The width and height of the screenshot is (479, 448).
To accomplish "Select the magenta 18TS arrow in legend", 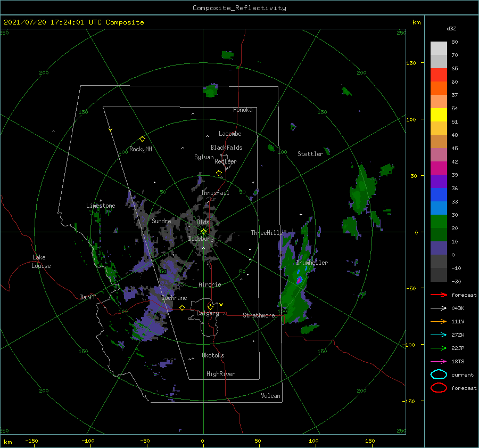I will click(439, 362).
